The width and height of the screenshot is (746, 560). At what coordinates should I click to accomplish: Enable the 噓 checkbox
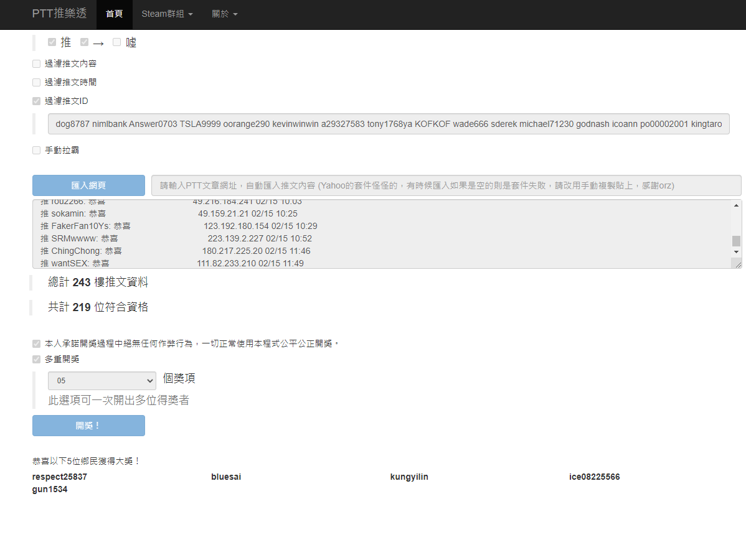[116, 42]
